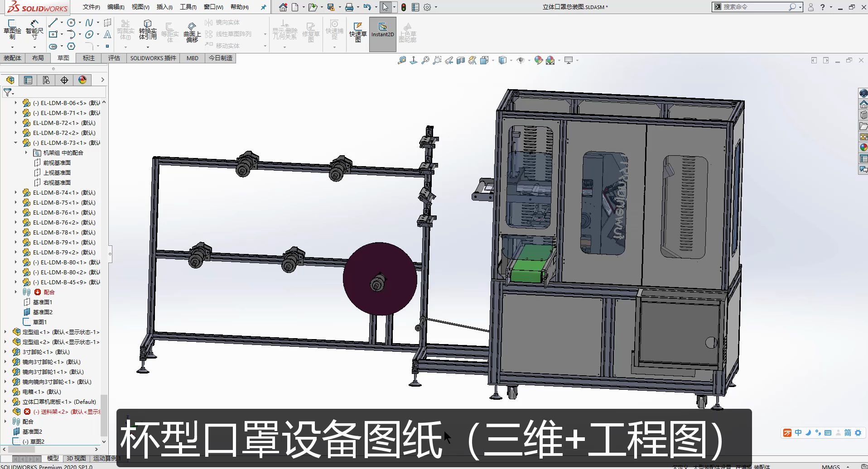The image size is (868, 469).
Task: Activate the Section View tool
Action: click(x=461, y=60)
